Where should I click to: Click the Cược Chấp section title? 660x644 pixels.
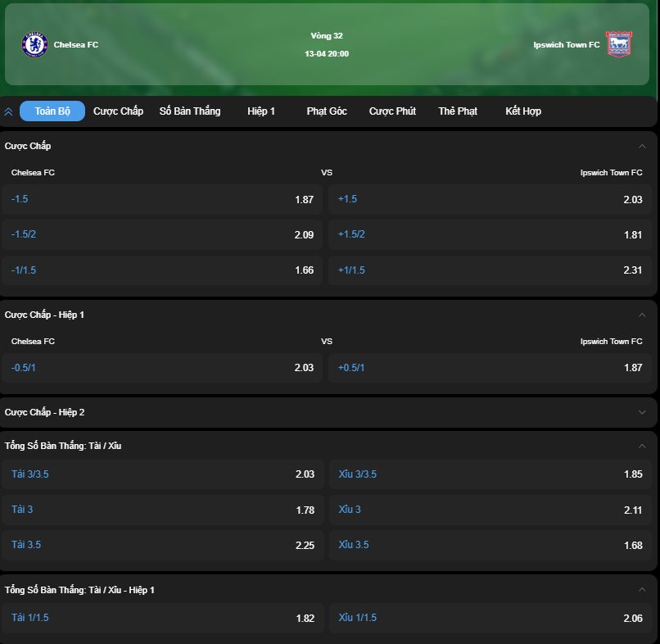click(x=28, y=146)
